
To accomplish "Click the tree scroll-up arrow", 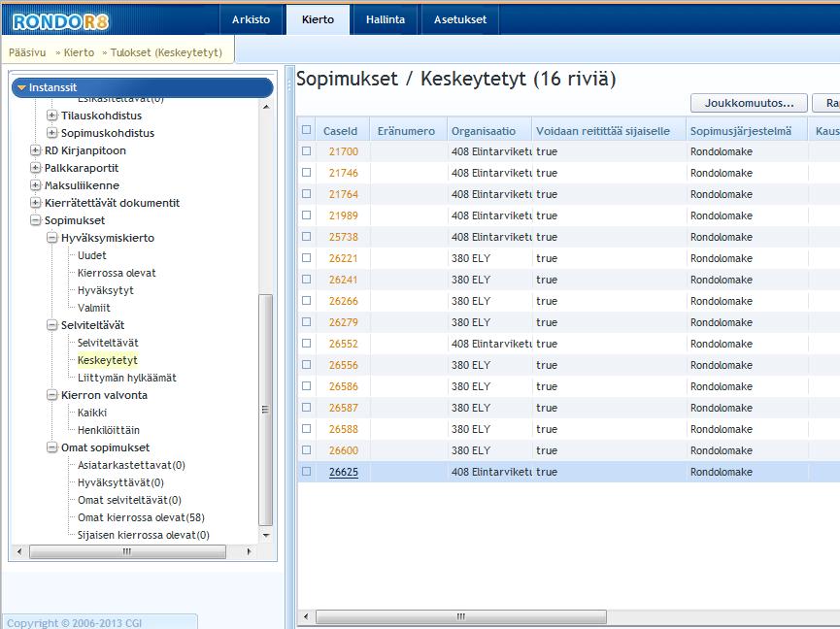I will 266,107.
